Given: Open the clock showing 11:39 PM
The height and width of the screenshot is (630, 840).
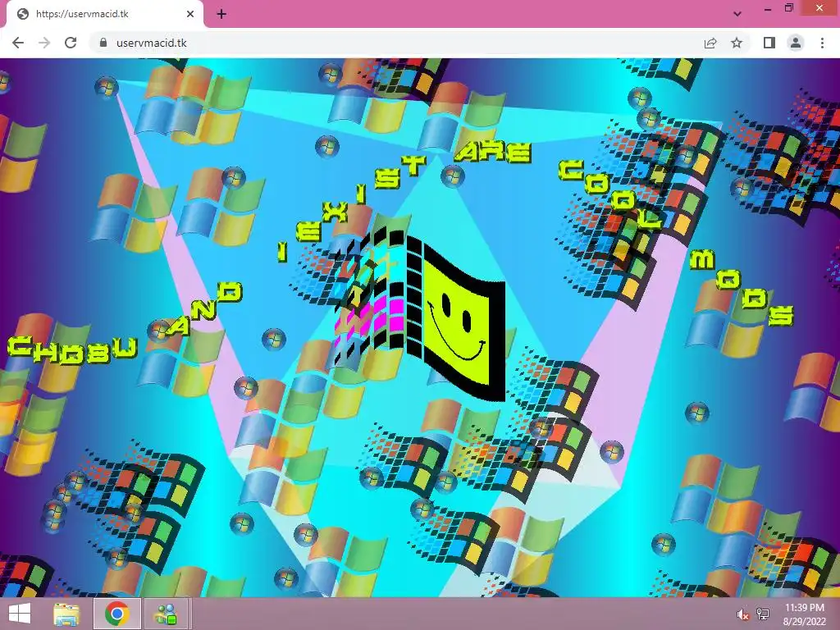Looking at the screenshot, I should point(804,614).
